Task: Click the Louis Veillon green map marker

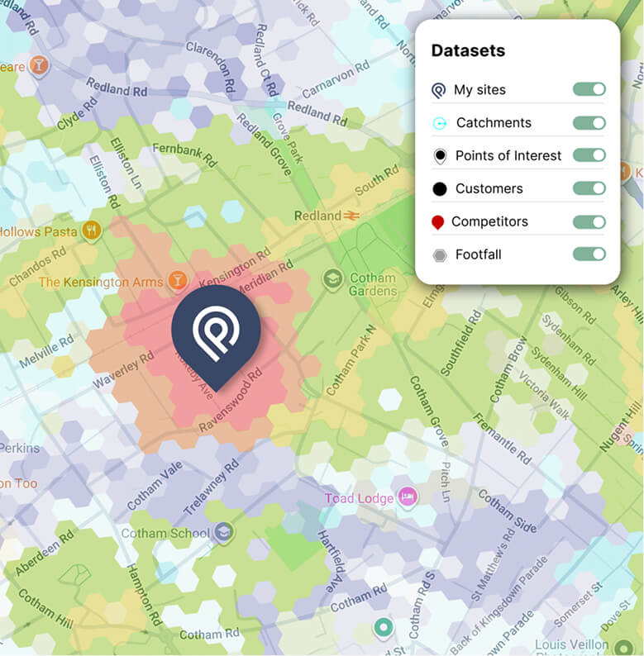Action: click(625, 648)
